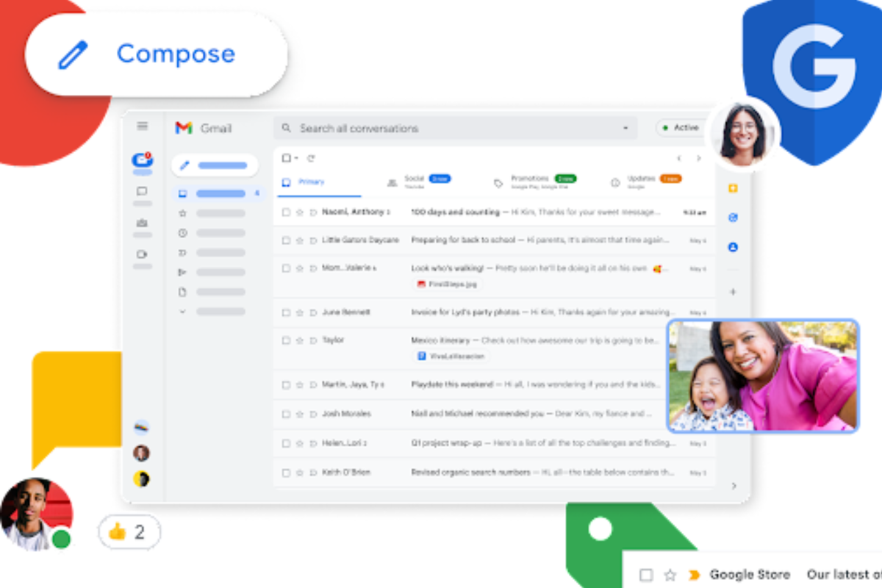Screen dimensions: 882x588
Task: Open the Active status dropdown
Action: tap(681, 128)
